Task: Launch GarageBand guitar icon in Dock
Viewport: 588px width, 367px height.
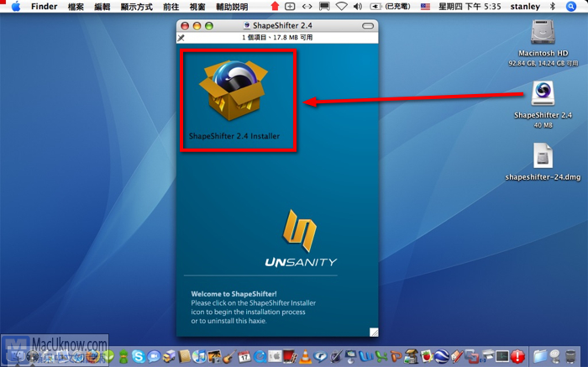Action: pyautogui.click(x=229, y=356)
